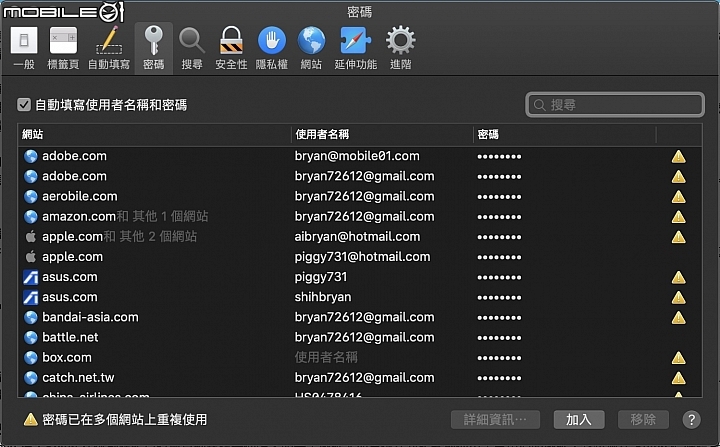Viewport: 720px width, 447px height.
Task: Click warning triangle on box.com row
Action: [678, 358]
